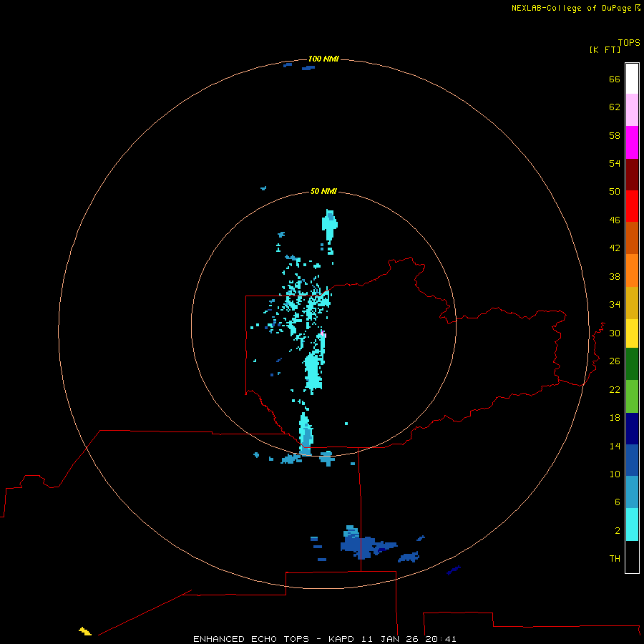The height and width of the screenshot is (644, 644).
Task: Select the dark green legend swatch
Action: point(632,364)
